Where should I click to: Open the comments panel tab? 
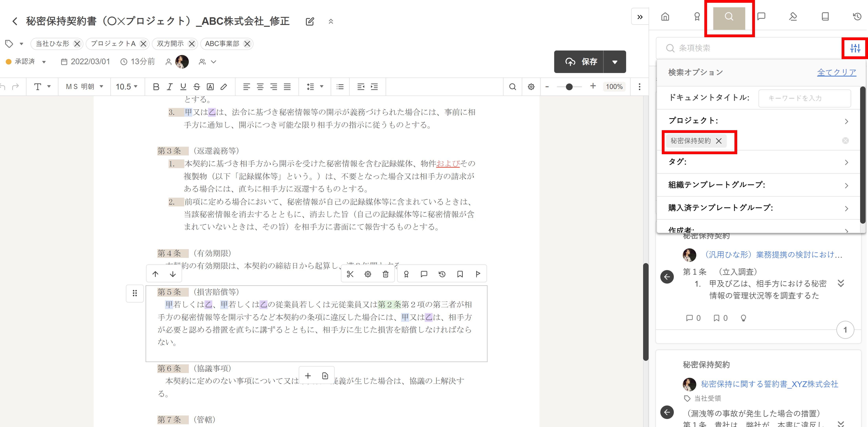coord(761,17)
